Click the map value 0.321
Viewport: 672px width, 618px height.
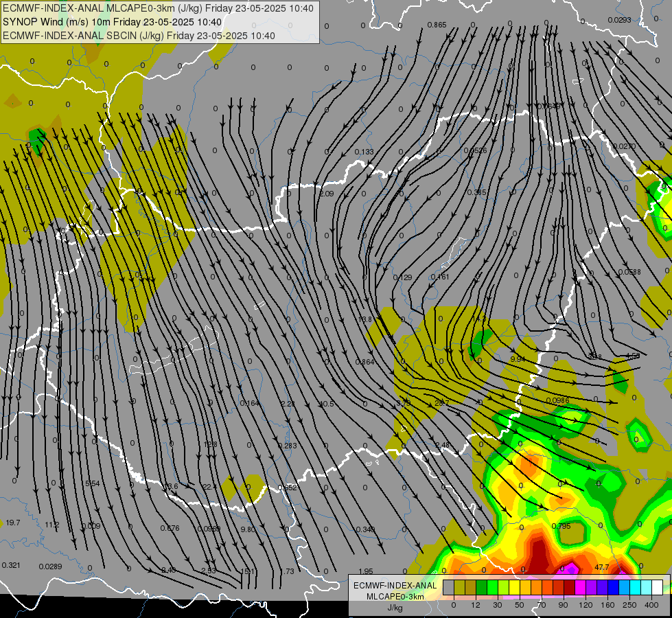[11, 565]
